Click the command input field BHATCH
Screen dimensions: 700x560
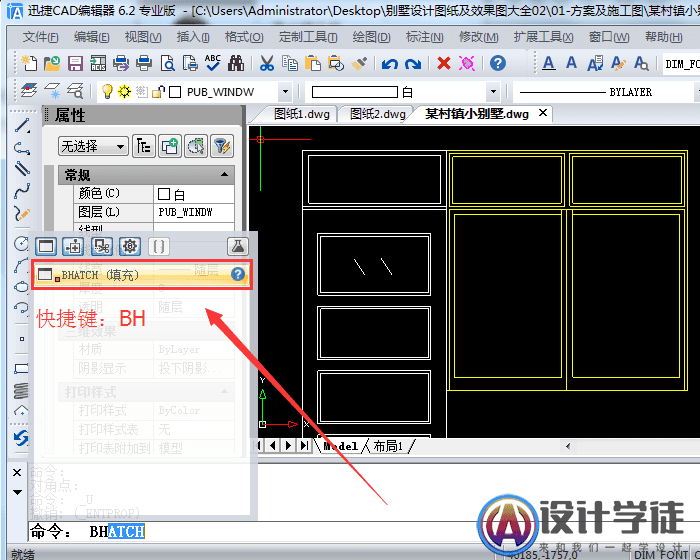pyautogui.click(x=362, y=531)
